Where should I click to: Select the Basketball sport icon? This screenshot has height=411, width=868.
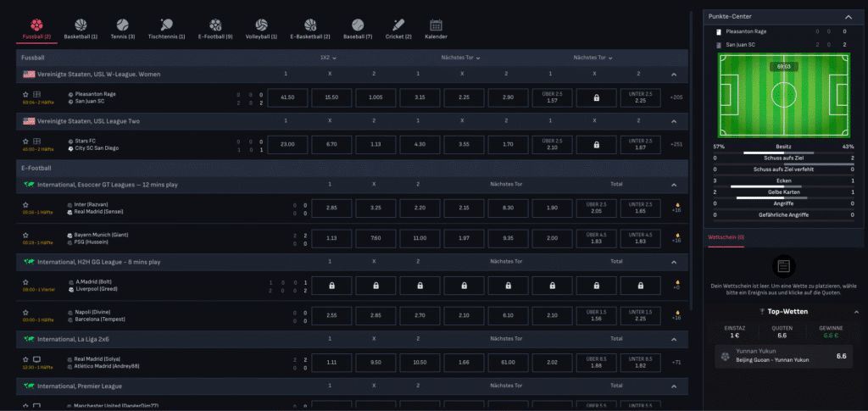[81, 25]
